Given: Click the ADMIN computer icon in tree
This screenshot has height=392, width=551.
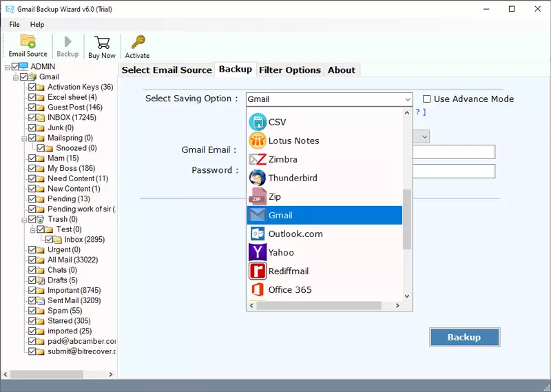Looking at the screenshot, I should [23, 66].
